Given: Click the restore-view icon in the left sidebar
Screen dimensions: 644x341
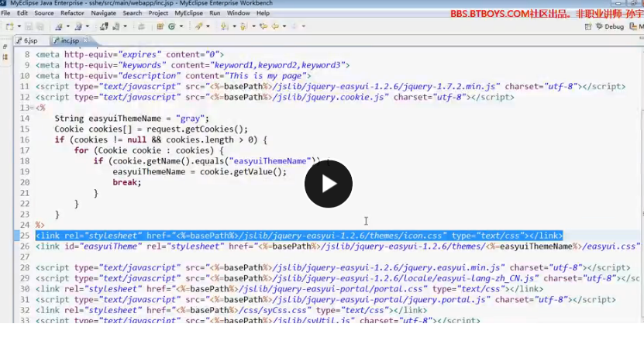Looking at the screenshot, I should [5, 46].
